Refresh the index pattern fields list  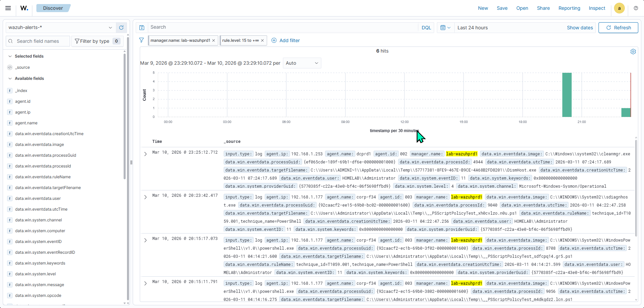pos(121,28)
